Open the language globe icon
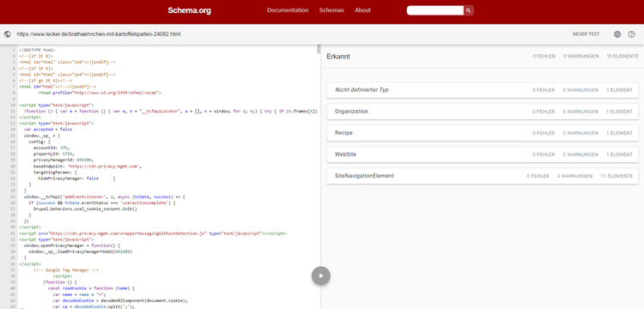 pyautogui.click(x=617, y=34)
